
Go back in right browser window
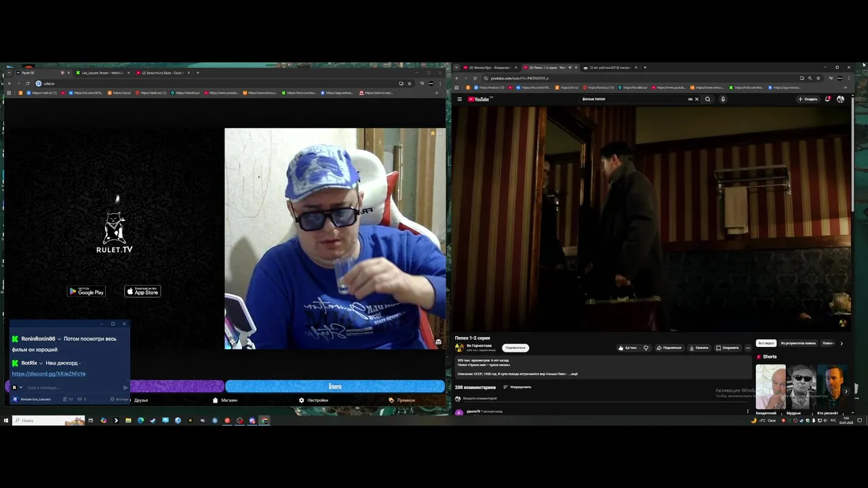(456, 78)
